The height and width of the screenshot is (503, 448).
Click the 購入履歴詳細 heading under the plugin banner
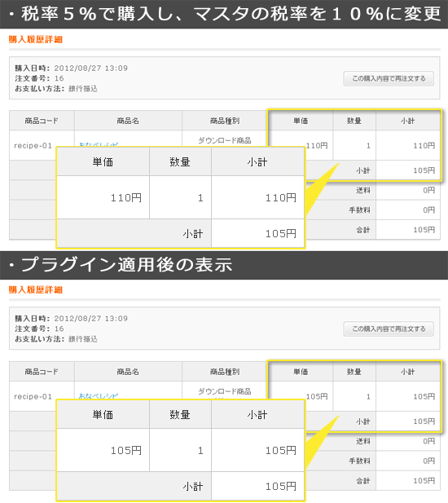[x=36, y=289]
